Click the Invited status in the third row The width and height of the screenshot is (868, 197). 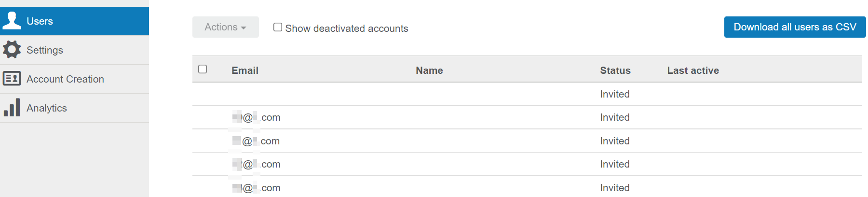tap(615, 141)
